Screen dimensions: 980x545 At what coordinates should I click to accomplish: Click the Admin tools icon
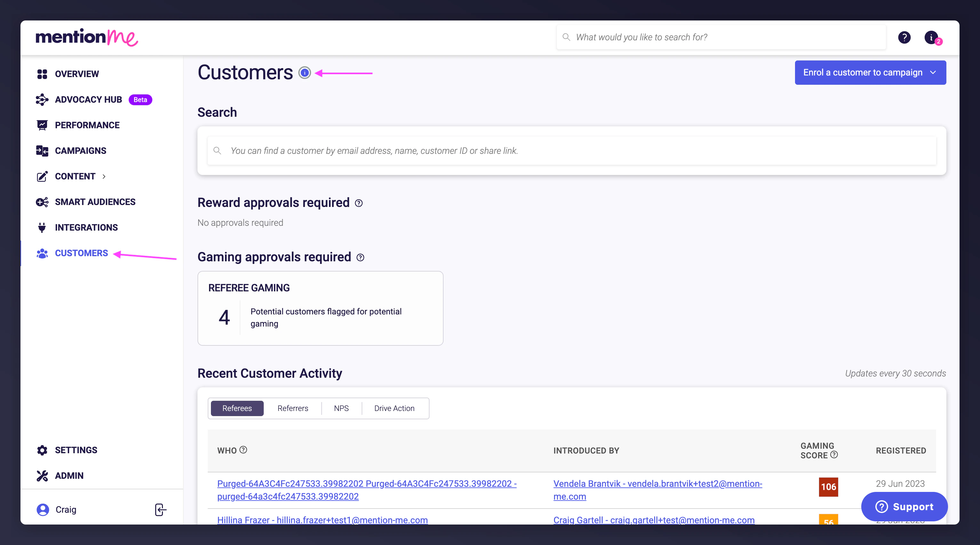[x=42, y=476]
